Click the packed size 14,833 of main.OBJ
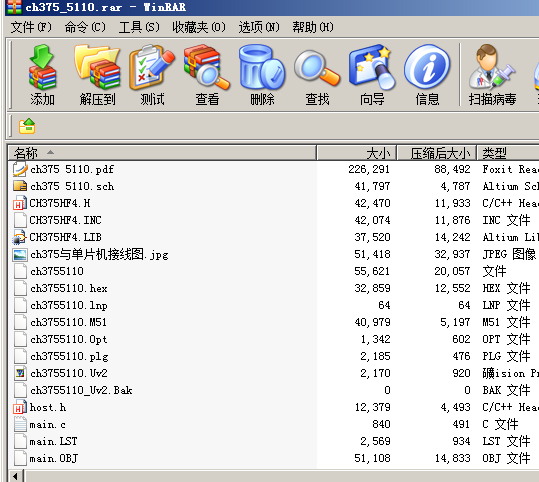This screenshot has height=482, width=539. (x=452, y=458)
